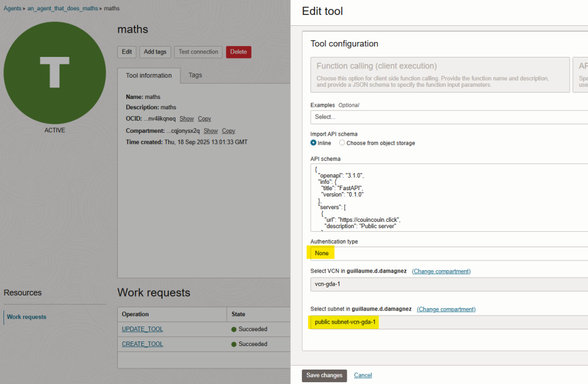The image size is (588, 384).
Task: Switch to the Tool information tab
Action: (149, 76)
